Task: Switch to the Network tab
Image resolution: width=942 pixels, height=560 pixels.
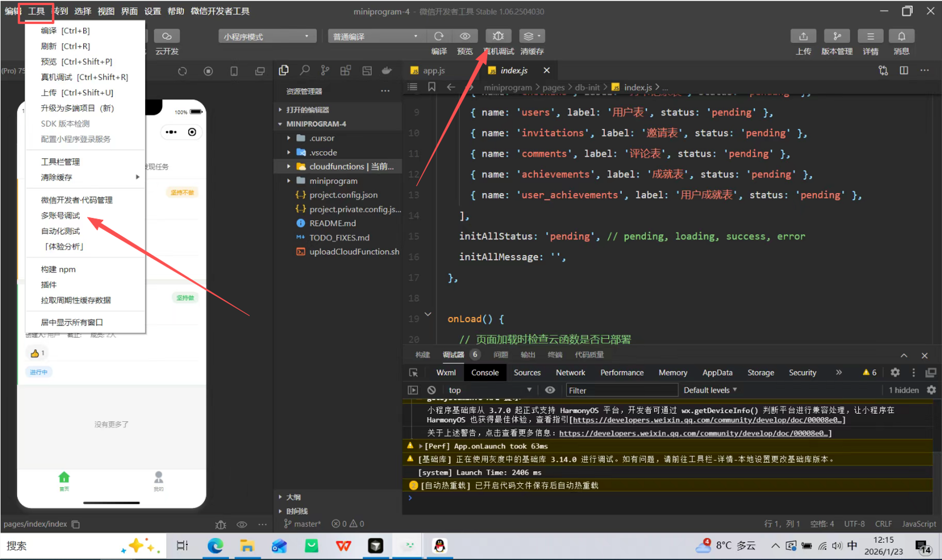Action: [570, 373]
